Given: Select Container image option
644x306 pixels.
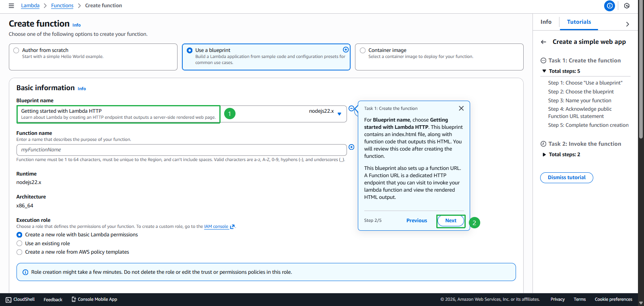Looking at the screenshot, I should 363,50.
